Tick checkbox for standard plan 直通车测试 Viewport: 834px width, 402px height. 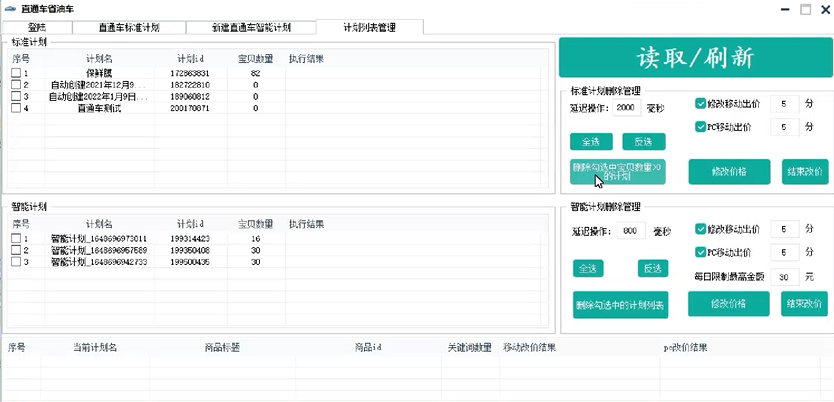click(x=16, y=108)
